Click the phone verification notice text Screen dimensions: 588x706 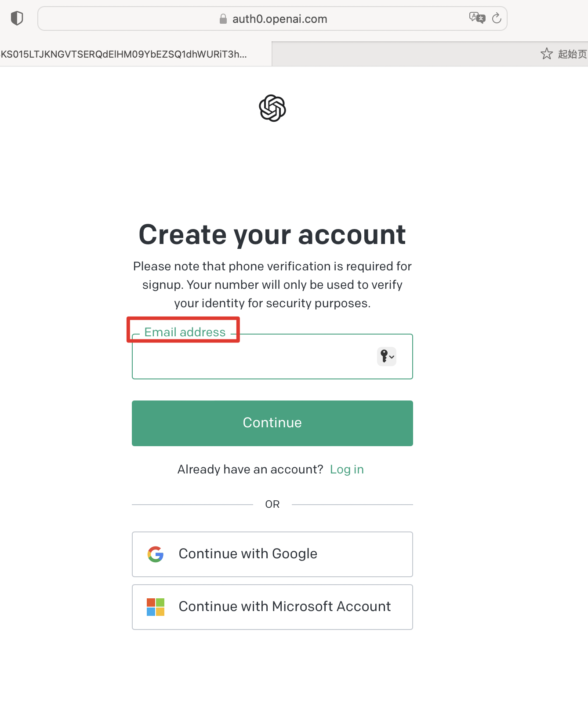pos(272,285)
